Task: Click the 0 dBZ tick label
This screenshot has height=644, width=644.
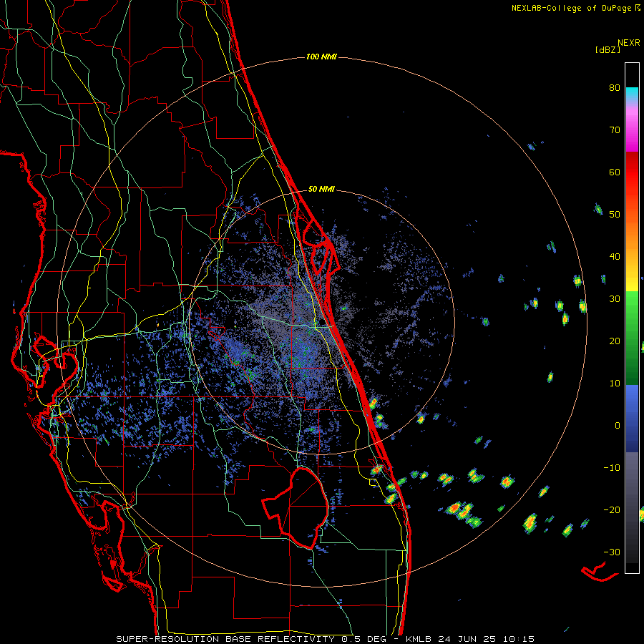Action: 618,426
